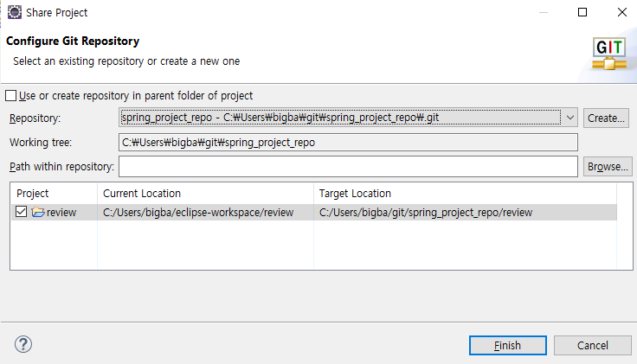Close the Share Project window
The image size is (637, 364).
point(622,12)
